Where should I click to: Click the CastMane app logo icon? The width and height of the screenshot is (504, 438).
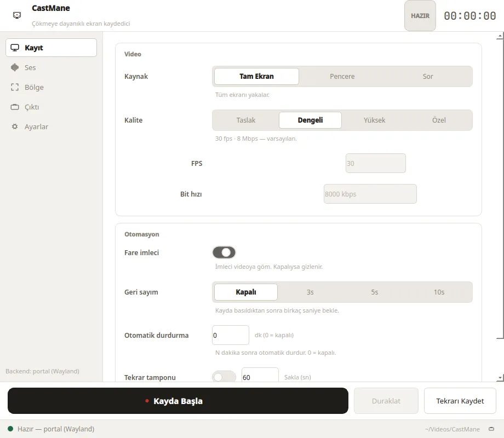click(17, 15)
